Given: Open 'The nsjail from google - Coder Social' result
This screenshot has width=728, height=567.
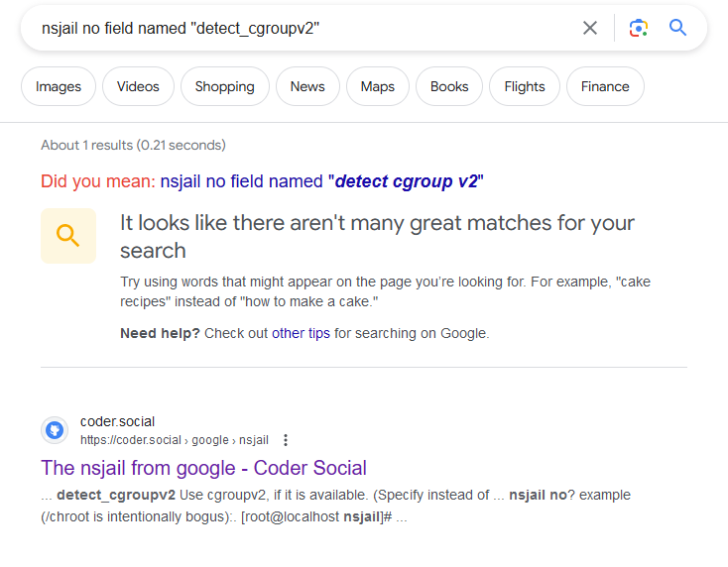Looking at the screenshot, I should coord(203,468).
